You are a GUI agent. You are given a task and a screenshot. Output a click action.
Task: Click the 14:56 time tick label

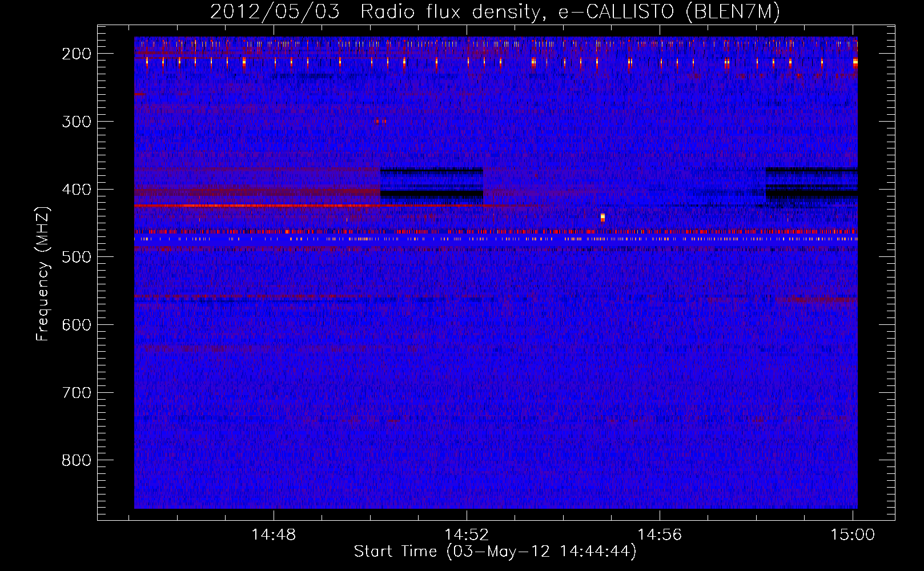pyautogui.click(x=660, y=535)
